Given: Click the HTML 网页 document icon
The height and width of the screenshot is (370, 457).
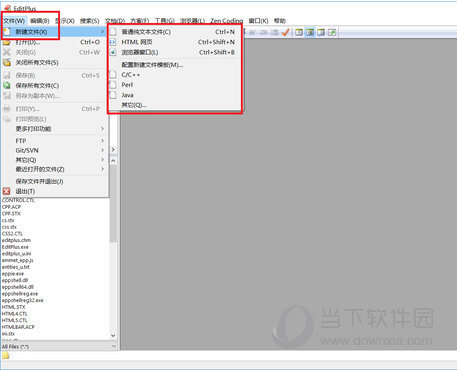Looking at the screenshot, I should click(113, 42).
